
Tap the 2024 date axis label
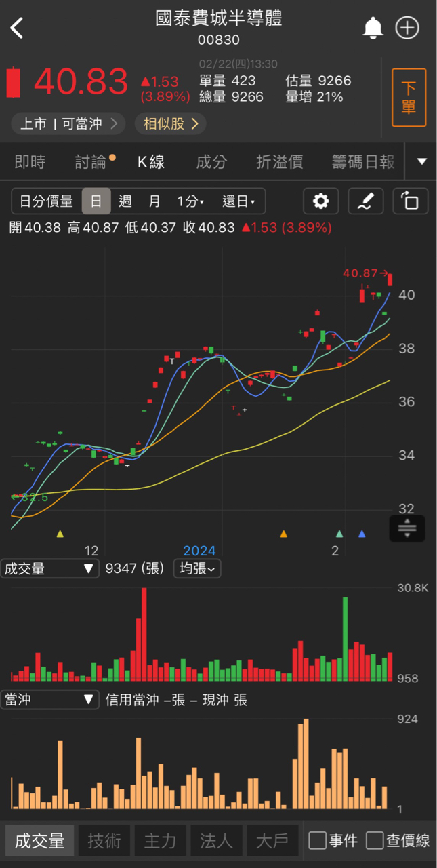pyautogui.click(x=199, y=551)
